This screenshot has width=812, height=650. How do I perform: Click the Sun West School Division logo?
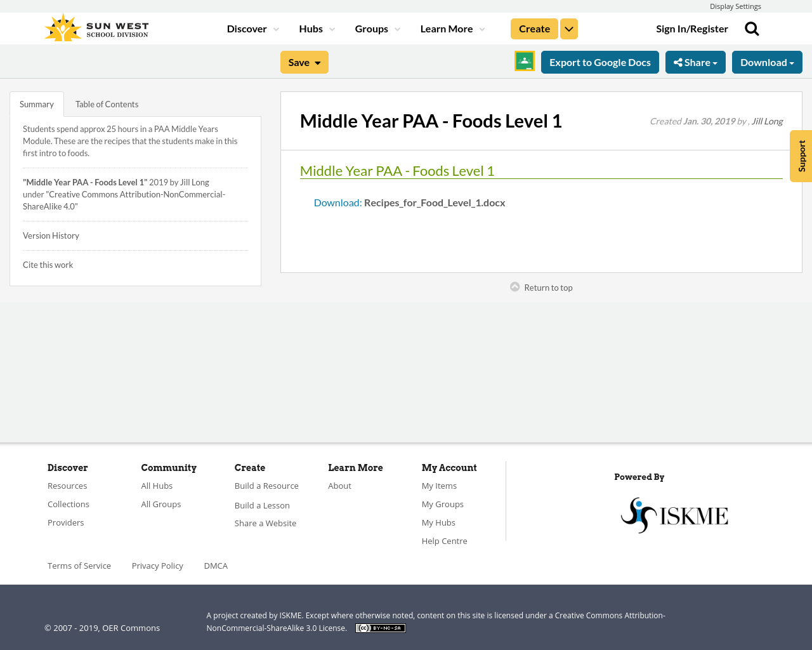95,26
